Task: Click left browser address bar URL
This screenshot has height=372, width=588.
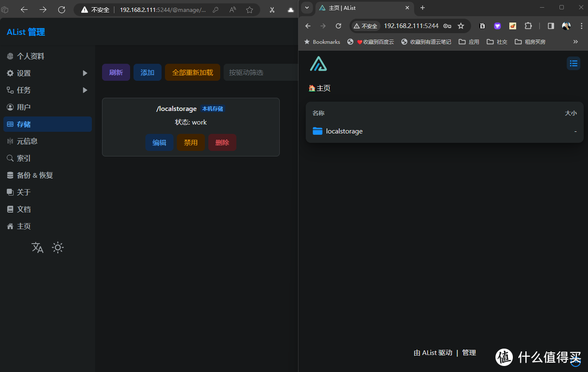Action: [x=163, y=10]
